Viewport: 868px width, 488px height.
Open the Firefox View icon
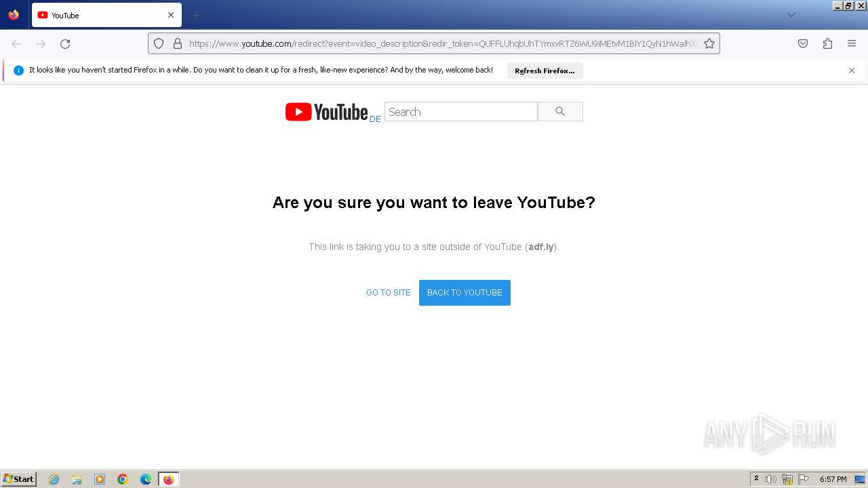point(14,15)
